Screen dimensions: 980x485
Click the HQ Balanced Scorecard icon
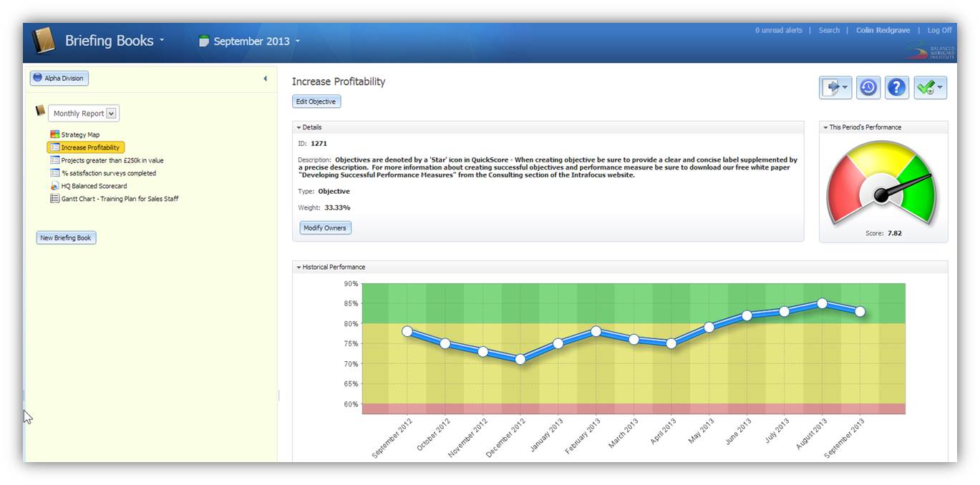tap(55, 186)
